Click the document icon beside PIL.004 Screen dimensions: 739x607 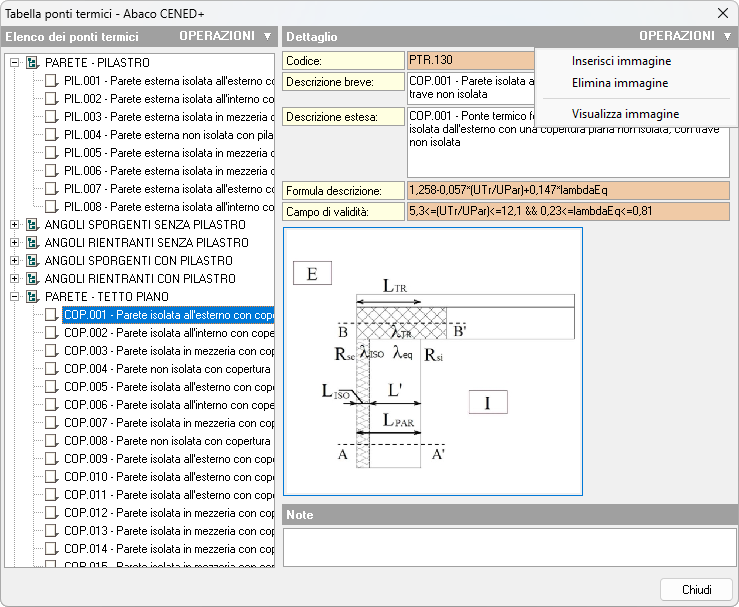[52, 135]
